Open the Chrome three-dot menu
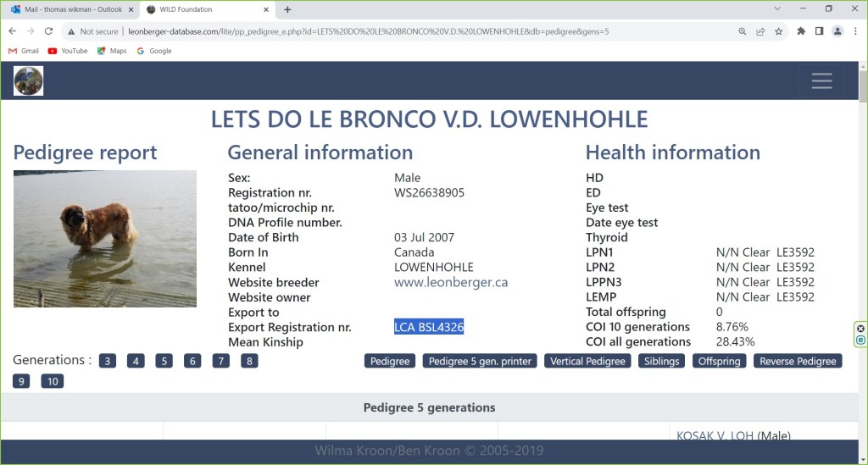The width and height of the screenshot is (868, 465). pyautogui.click(x=855, y=31)
